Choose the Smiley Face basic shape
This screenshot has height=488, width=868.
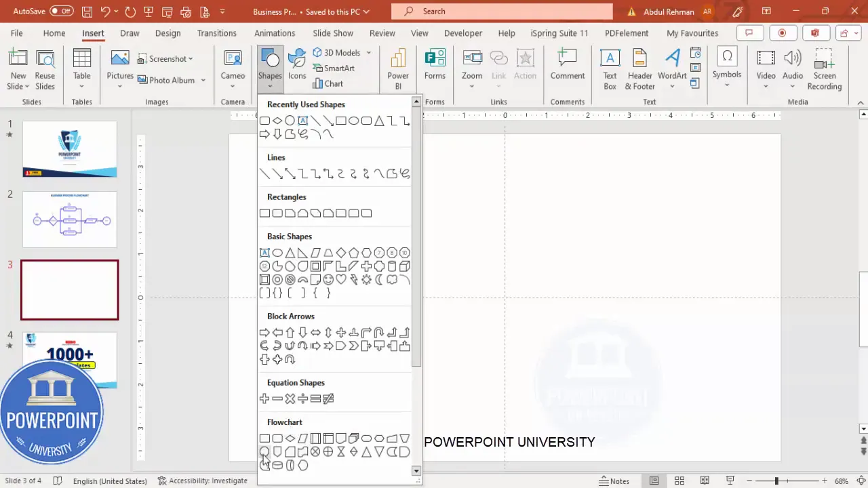[x=328, y=279]
